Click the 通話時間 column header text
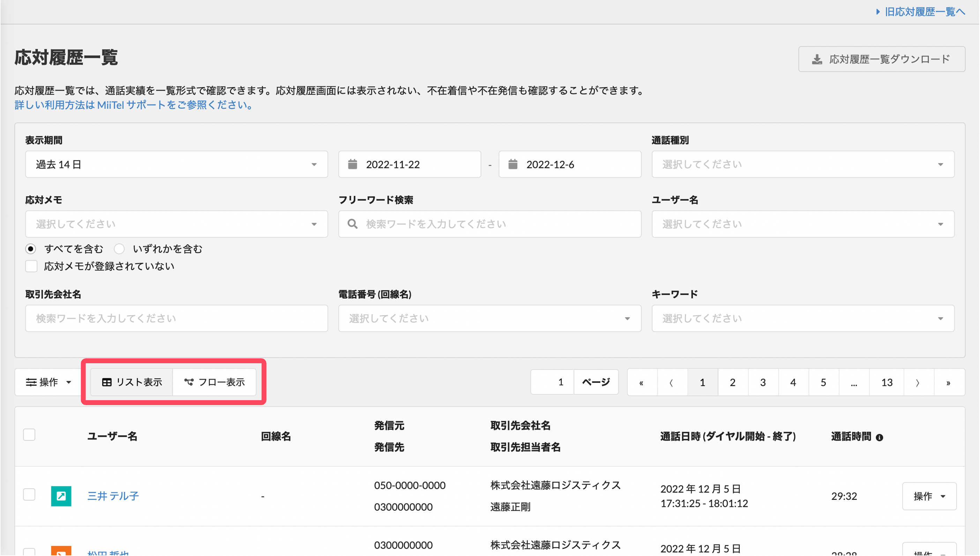 [851, 436]
